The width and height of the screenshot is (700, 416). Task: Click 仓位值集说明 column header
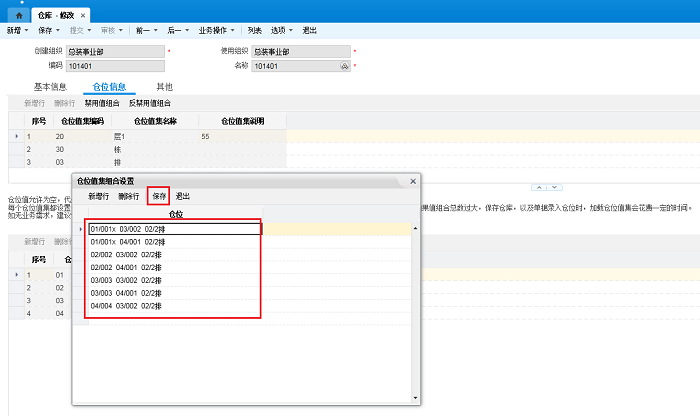(242, 121)
